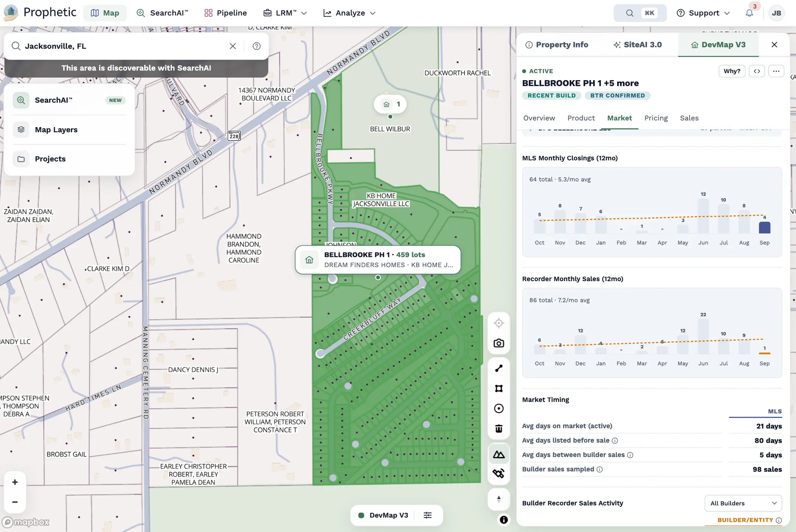Select the radius circle draw tool
Viewport: 796px width, 532px height.
click(x=499, y=408)
